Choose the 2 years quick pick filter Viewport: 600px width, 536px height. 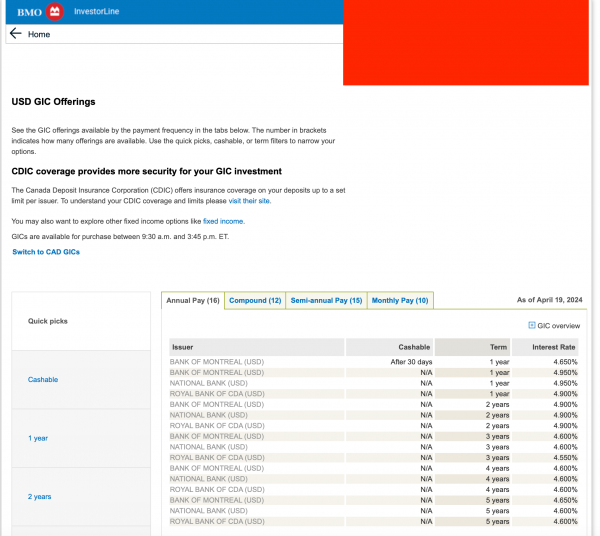coord(39,496)
